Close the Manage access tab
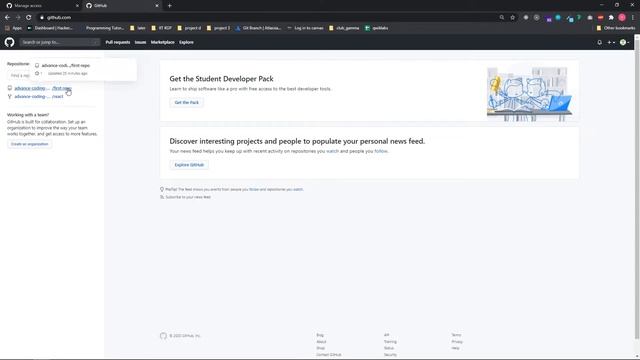The height and width of the screenshot is (360, 640). point(77,6)
